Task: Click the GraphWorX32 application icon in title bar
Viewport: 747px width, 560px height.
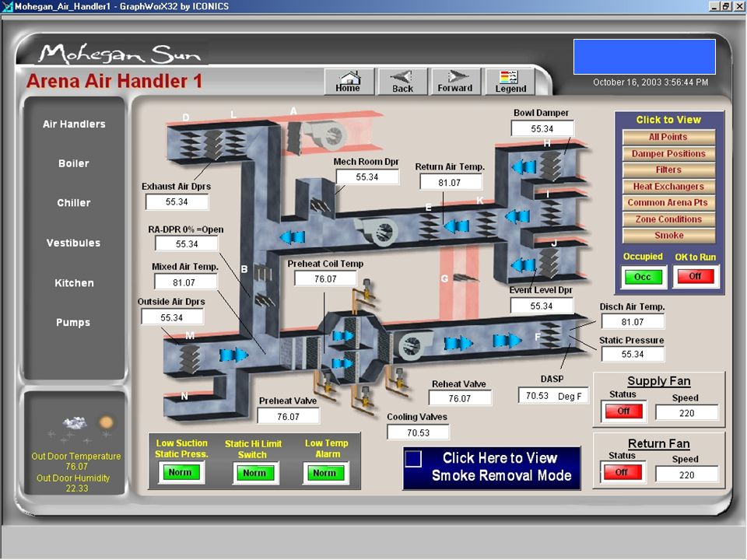Action: (7, 6)
